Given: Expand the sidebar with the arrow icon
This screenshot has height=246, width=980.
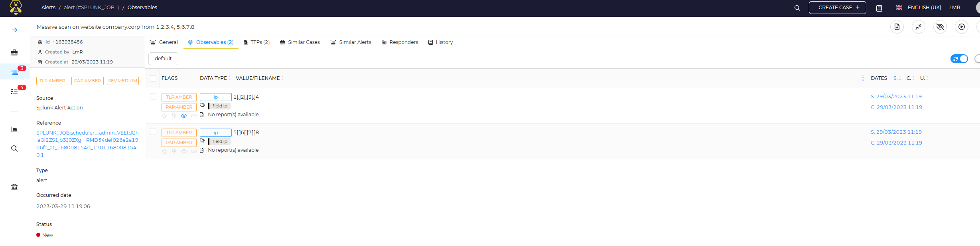Looking at the screenshot, I should [x=14, y=30].
